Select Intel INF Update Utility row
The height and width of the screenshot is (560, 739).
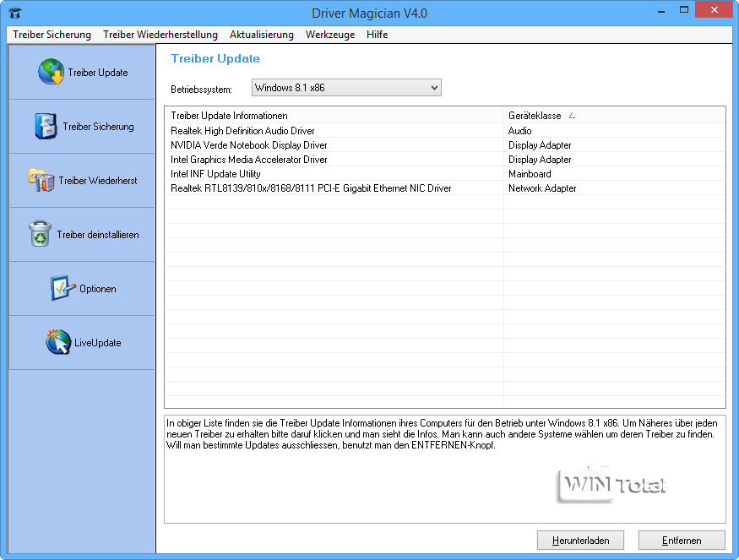pos(445,174)
